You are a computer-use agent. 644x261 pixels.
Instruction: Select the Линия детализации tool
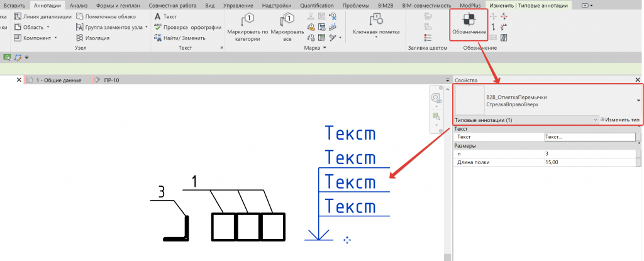[x=42, y=16]
